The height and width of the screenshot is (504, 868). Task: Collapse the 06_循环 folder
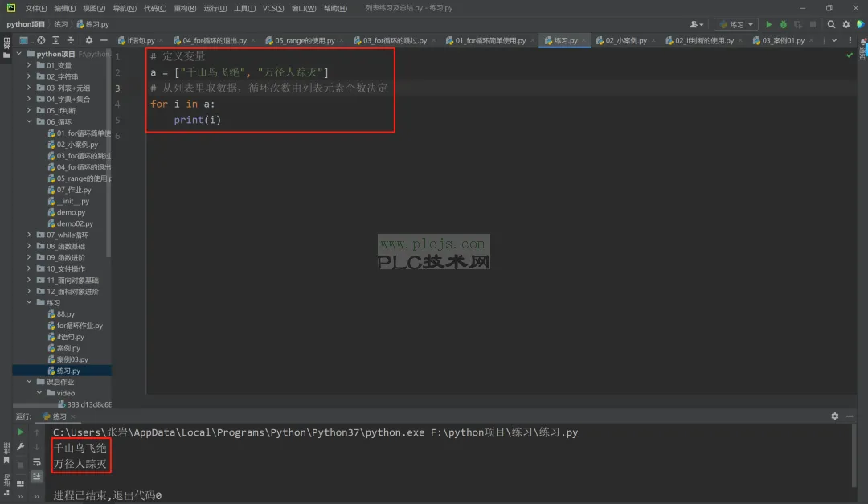[x=29, y=121]
